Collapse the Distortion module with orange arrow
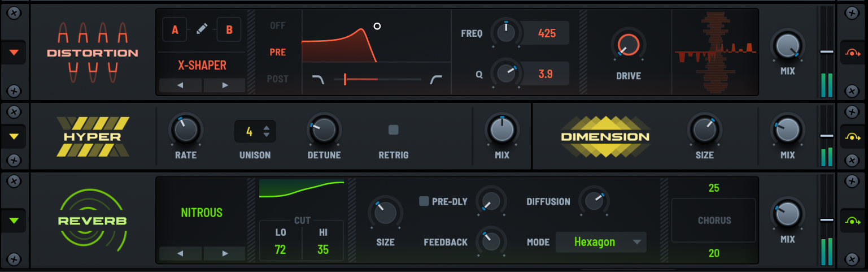This screenshot has height=272, width=868. 15,53
